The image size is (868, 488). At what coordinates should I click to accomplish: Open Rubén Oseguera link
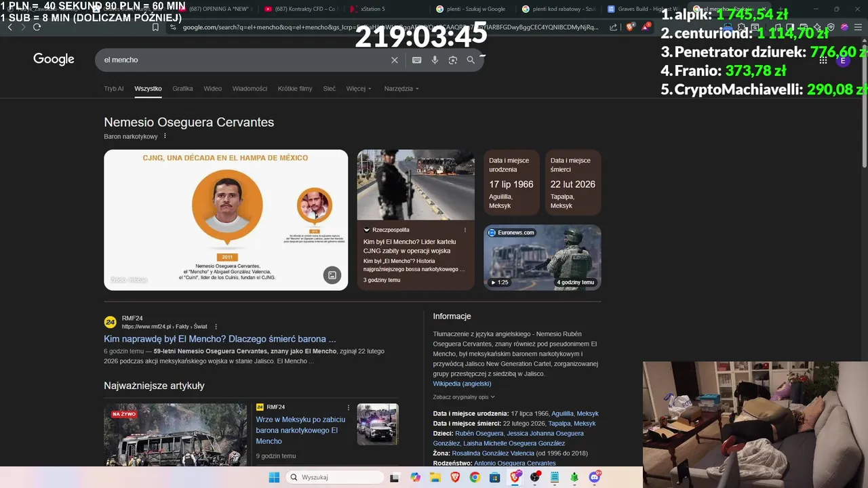[x=479, y=433]
